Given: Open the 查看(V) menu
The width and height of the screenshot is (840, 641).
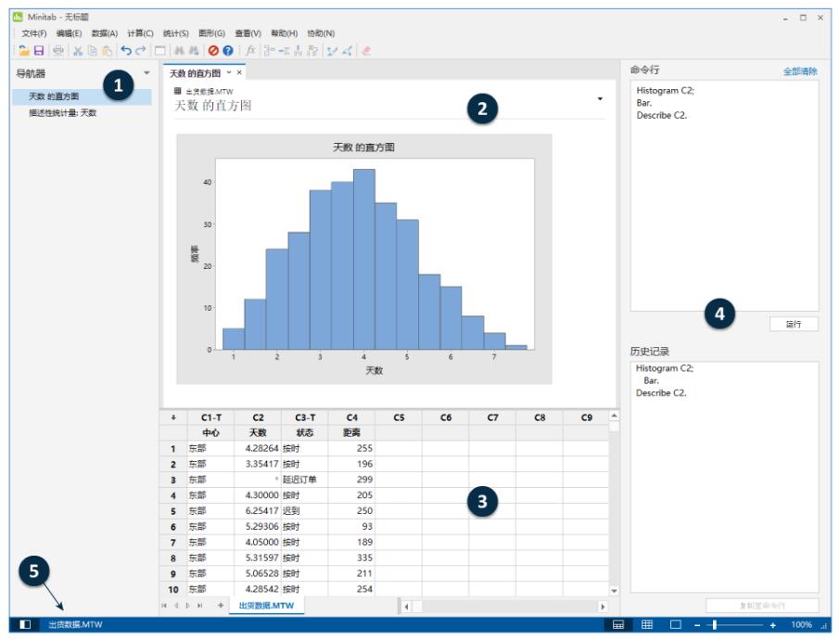Looking at the screenshot, I should [x=248, y=33].
